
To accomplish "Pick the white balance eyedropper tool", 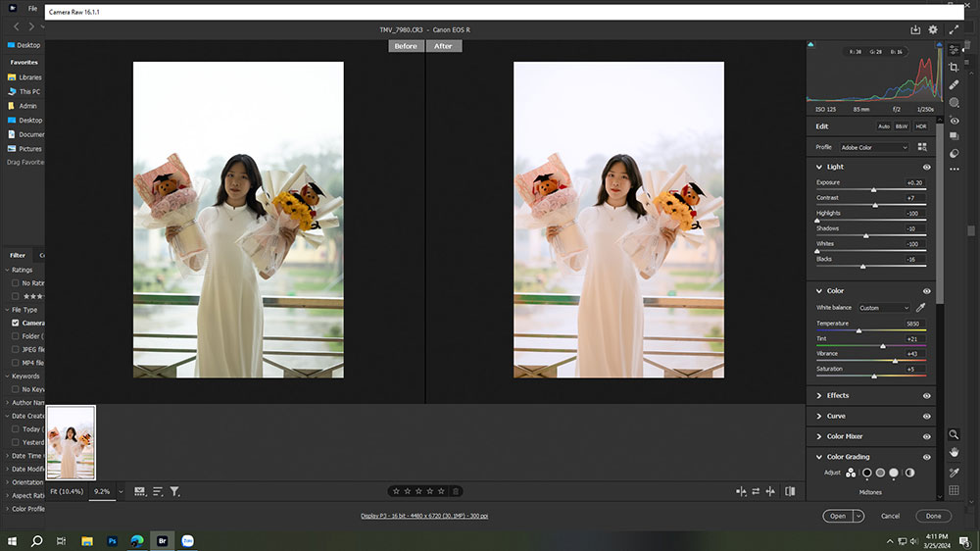I will (x=920, y=307).
